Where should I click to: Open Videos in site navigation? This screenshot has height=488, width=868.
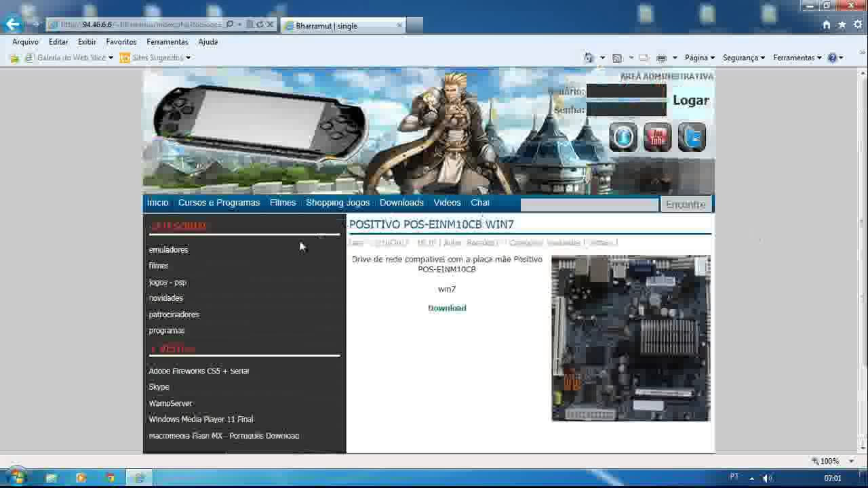click(447, 203)
